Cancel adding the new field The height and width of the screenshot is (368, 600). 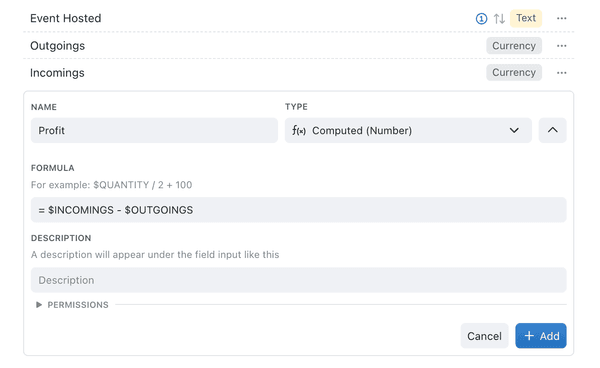484,336
